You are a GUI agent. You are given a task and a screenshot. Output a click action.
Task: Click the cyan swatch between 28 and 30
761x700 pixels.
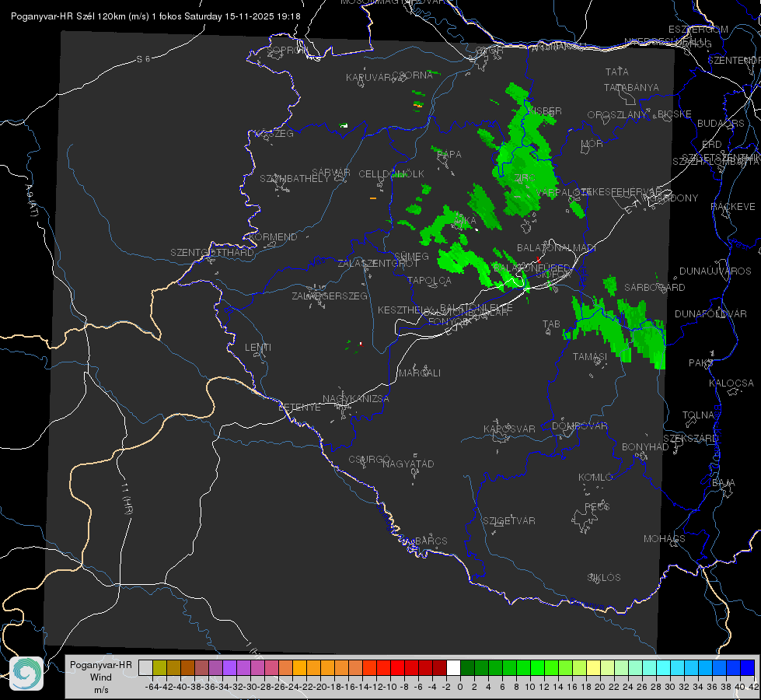point(664,668)
